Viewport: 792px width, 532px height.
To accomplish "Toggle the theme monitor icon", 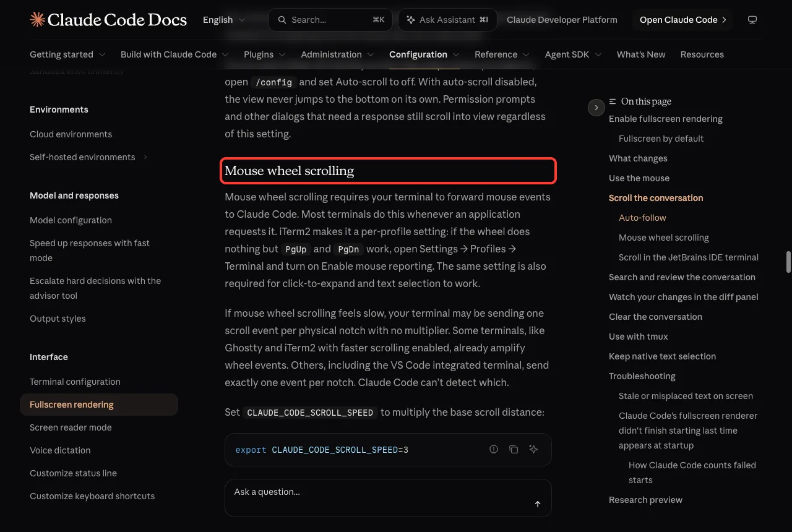I will click(752, 20).
